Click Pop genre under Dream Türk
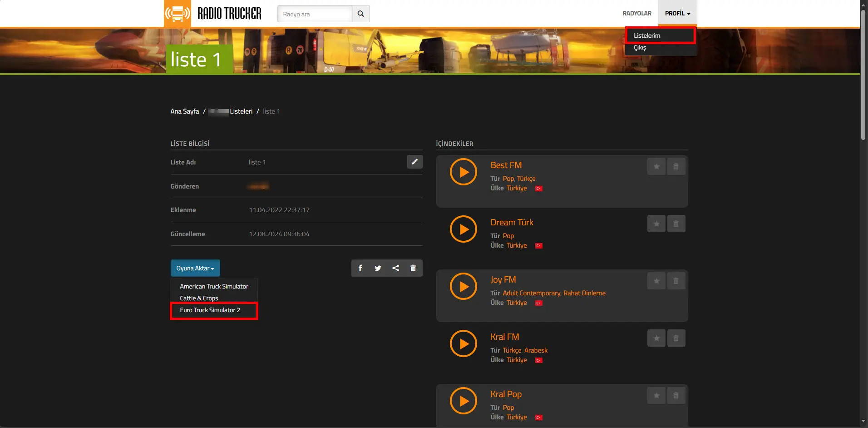Viewport: 868px width, 428px height. click(508, 236)
